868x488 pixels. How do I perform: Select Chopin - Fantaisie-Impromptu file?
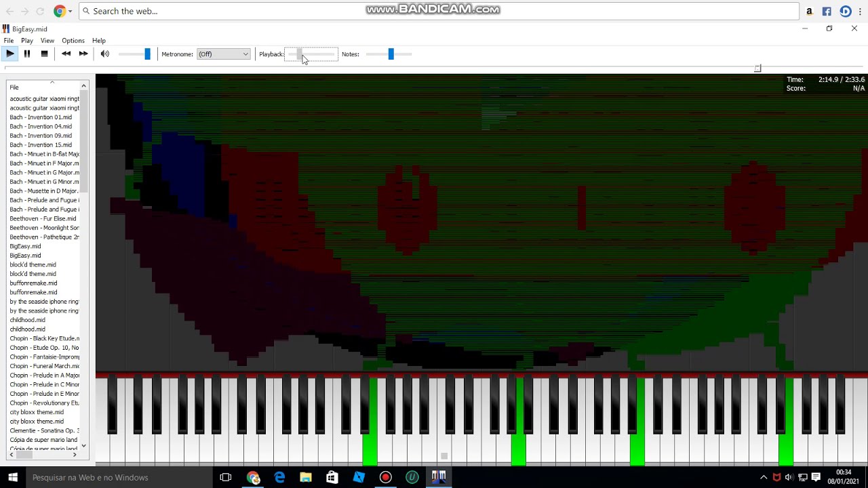pos(44,357)
